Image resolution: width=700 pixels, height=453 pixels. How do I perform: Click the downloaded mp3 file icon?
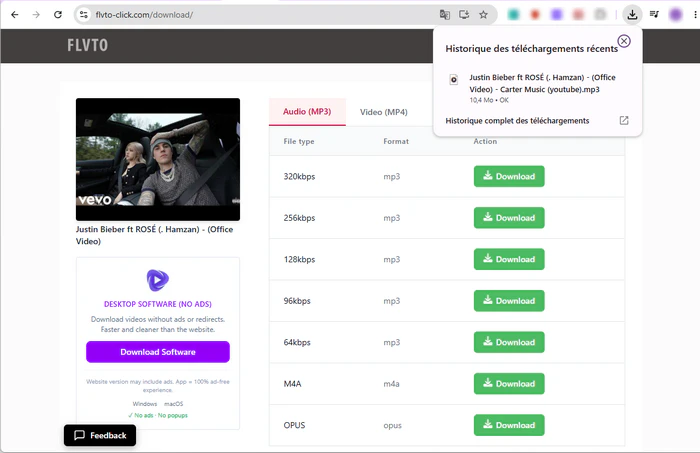pyautogui.click(x=454, y=79)
